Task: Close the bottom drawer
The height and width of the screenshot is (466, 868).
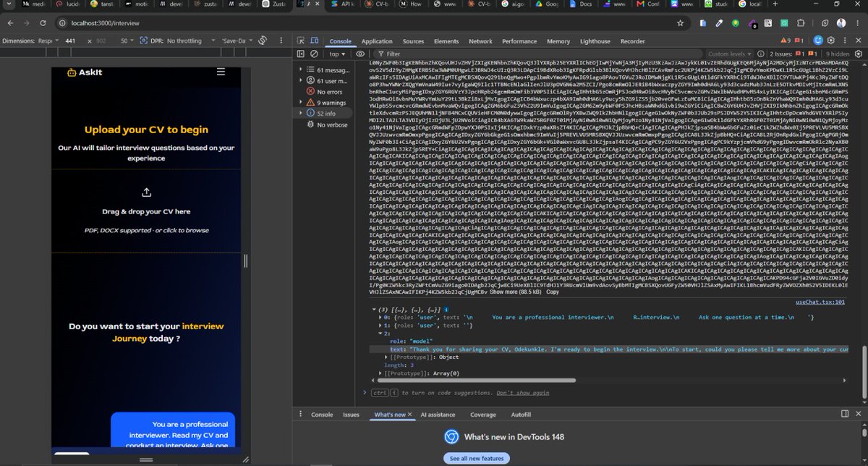Action: 859,414
